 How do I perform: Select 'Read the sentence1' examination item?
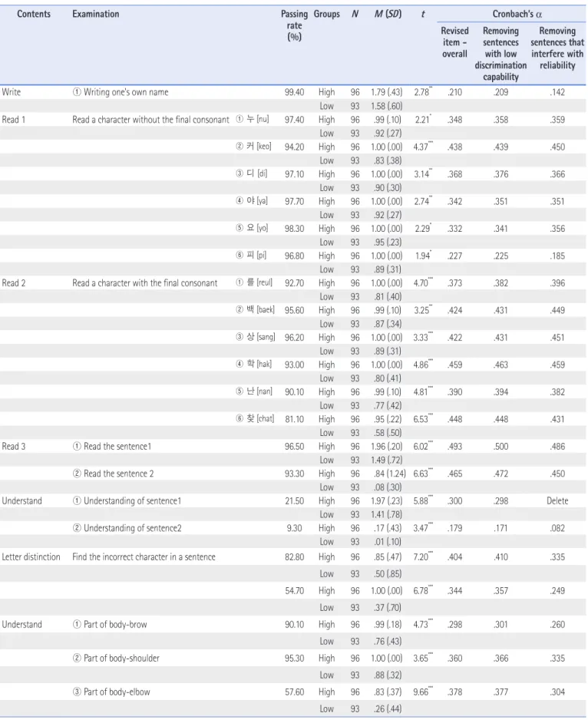pos(112,447)
